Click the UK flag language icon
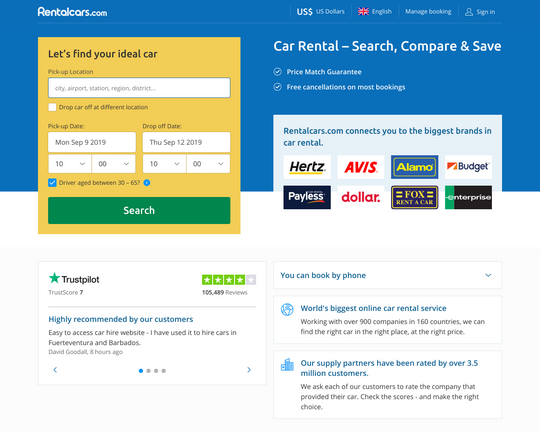This screenshot has width=540, height=432. [x=363, y=12]
